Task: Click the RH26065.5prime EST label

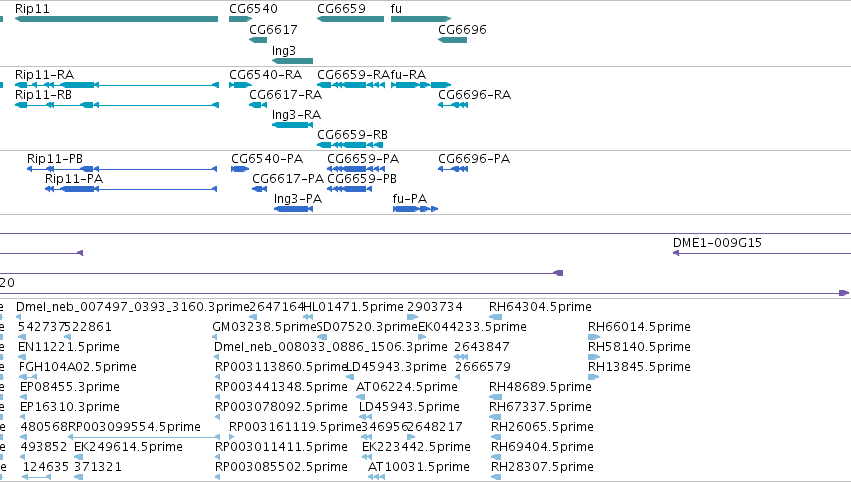Action: tap(542, 427)
